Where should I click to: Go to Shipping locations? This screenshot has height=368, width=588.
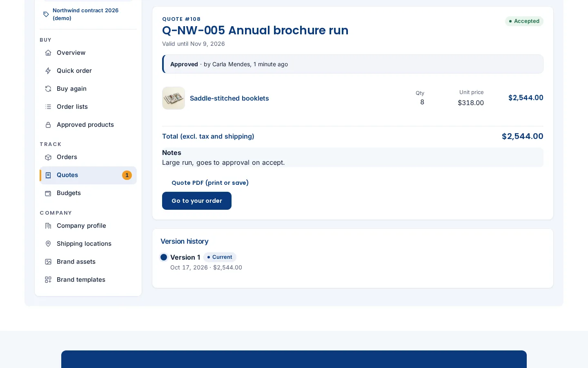88,244
